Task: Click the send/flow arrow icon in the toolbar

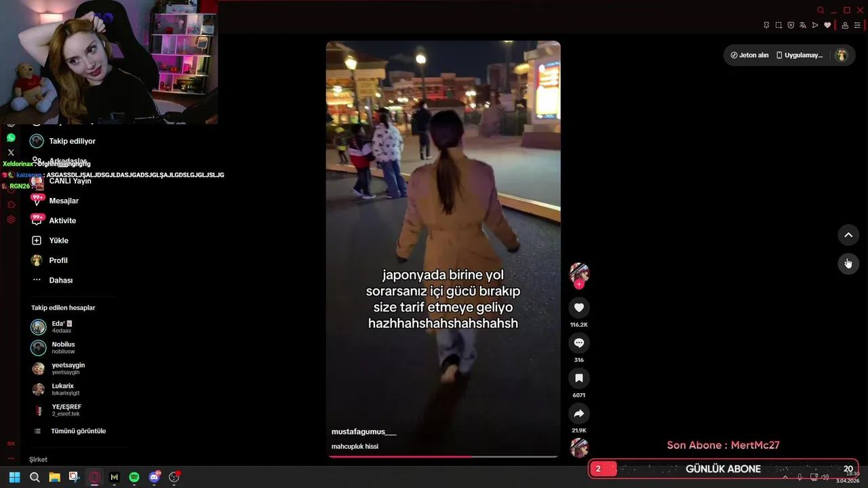Action: tap(815, 25)
